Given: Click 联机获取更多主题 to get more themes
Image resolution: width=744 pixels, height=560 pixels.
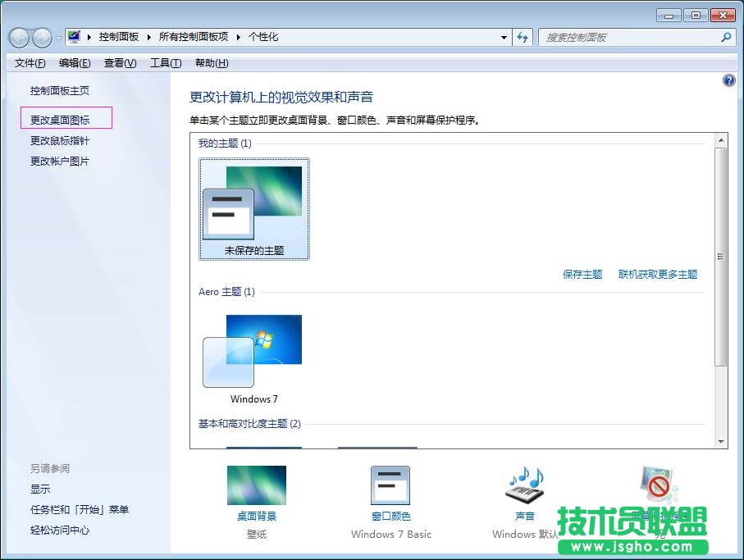Looking at the screenshot, I should [658, 275].
